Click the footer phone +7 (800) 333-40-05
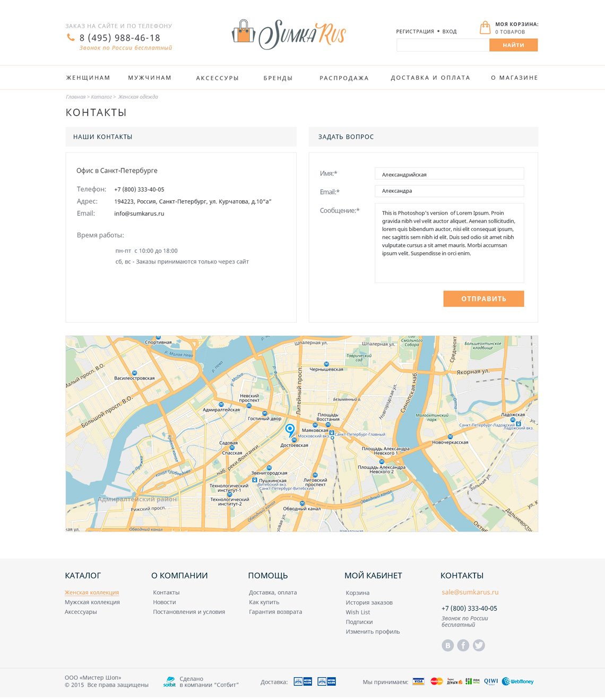 (x=469, y=609)
